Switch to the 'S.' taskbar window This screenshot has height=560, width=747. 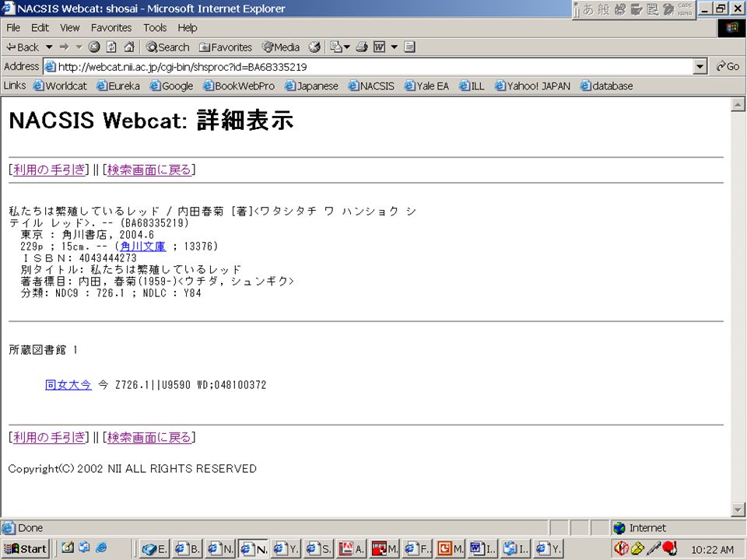point(319,549)
